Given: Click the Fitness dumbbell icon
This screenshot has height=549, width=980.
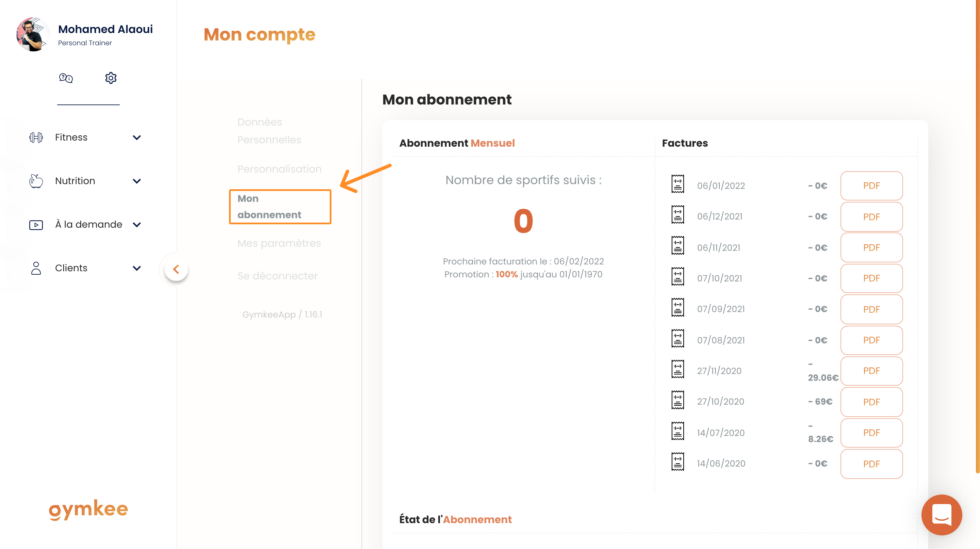Looking at the screenshot, I should (x=36, y=138).
